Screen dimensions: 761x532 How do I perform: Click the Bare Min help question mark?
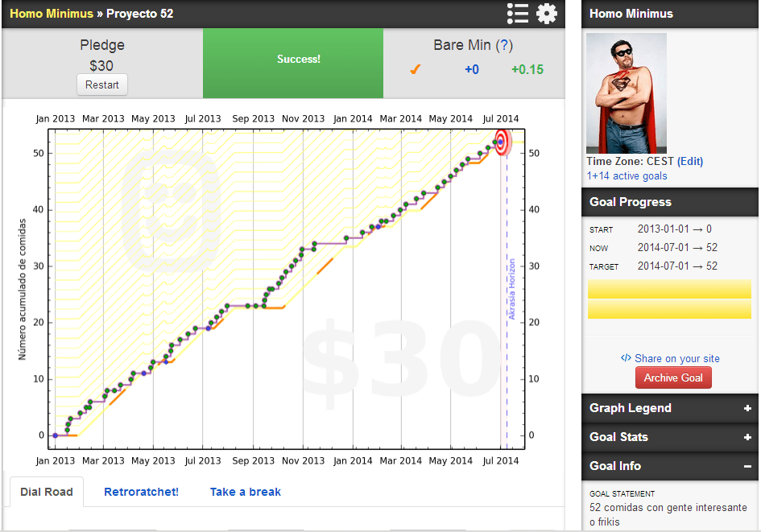point(504,46)
